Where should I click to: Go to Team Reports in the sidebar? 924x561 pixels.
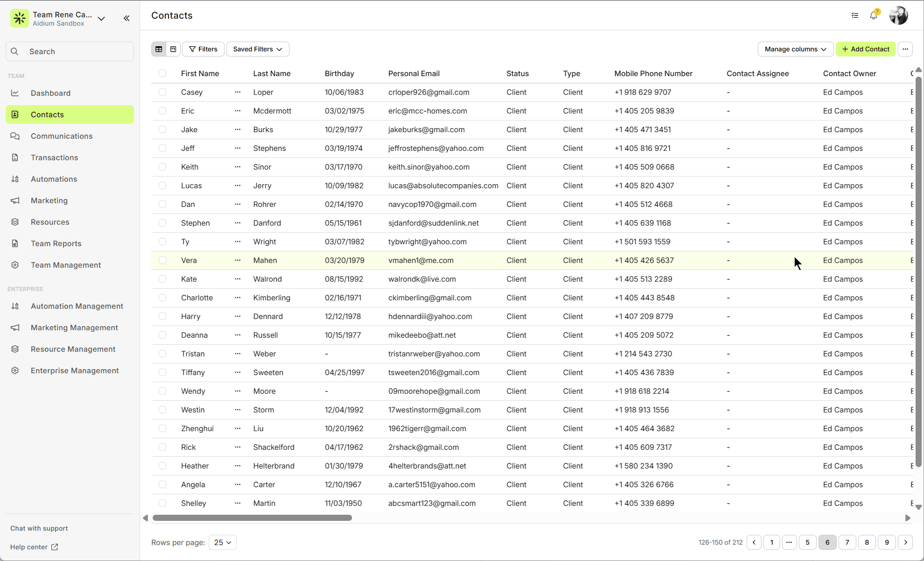[56, 243]
